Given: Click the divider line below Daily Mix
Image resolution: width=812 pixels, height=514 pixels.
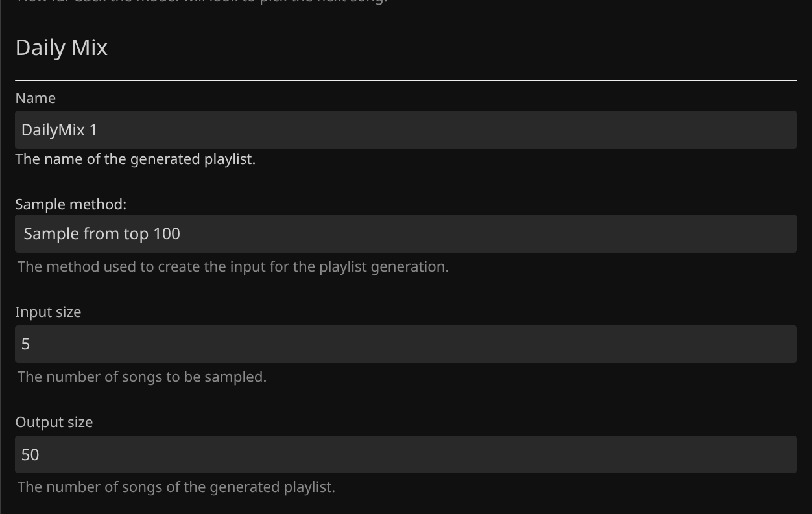Looking at the screenshot, I should tap(405, 80).
